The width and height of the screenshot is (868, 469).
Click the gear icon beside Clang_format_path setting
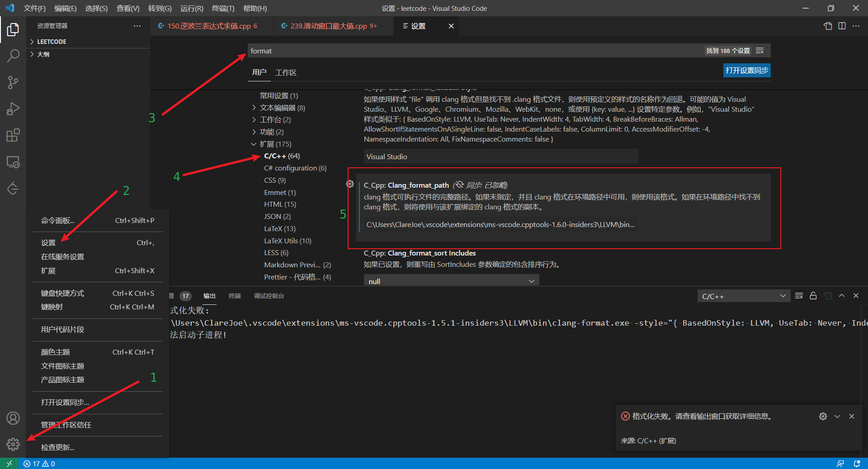(350, 184)
